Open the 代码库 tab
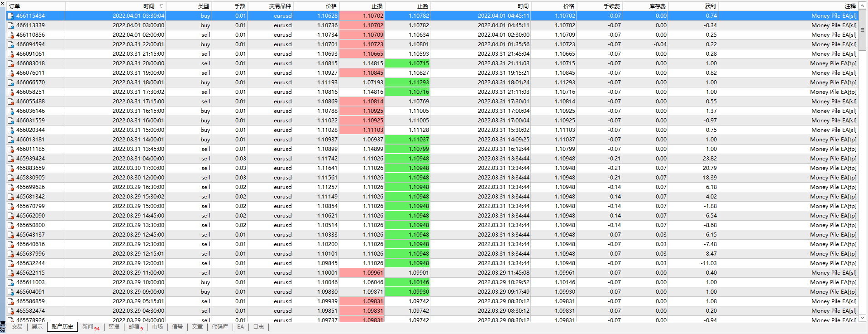The image size is (868, 334). click(x=220, y=327)
